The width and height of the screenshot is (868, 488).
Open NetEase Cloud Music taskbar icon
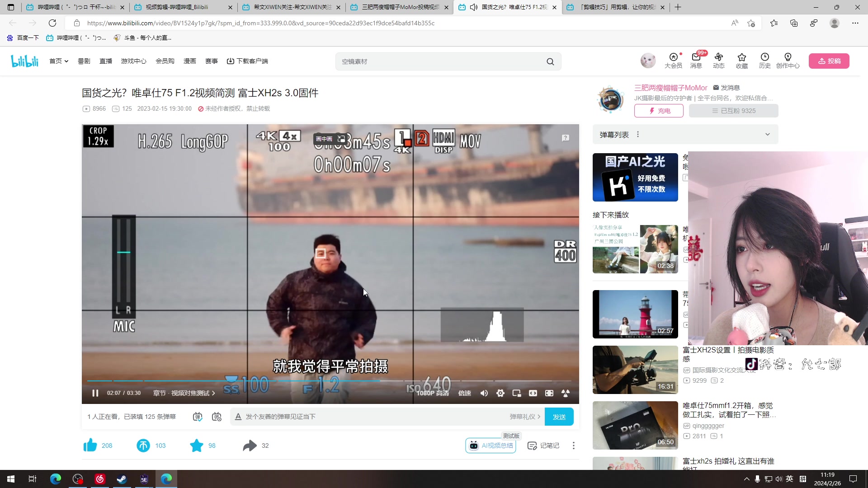pos(100,479)
